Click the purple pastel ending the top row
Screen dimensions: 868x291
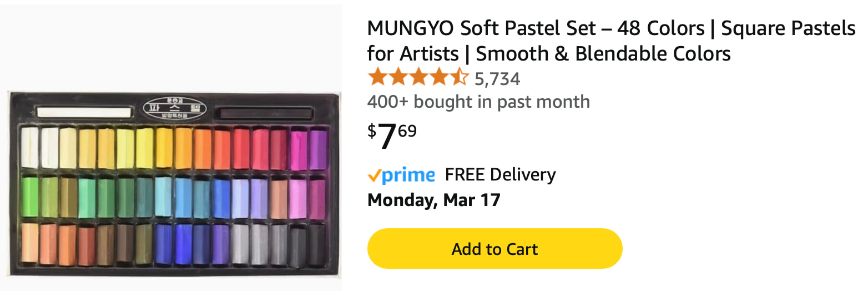click(318, 149)
